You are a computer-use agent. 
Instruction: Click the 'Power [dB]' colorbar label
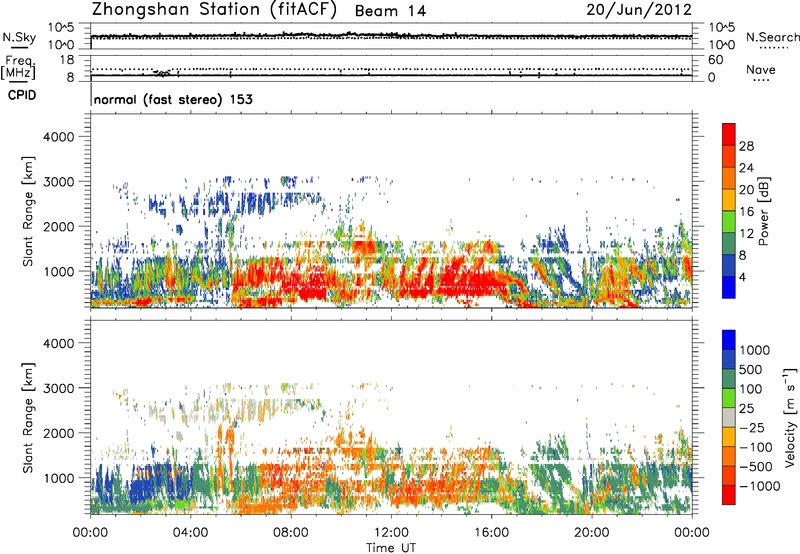pos(763,211)
